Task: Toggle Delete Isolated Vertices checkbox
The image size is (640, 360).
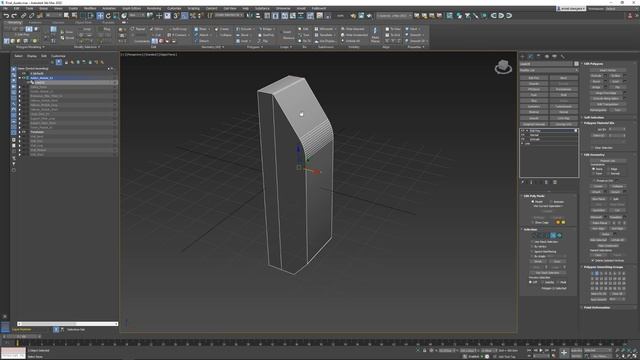Action: (x=593, y=260)
